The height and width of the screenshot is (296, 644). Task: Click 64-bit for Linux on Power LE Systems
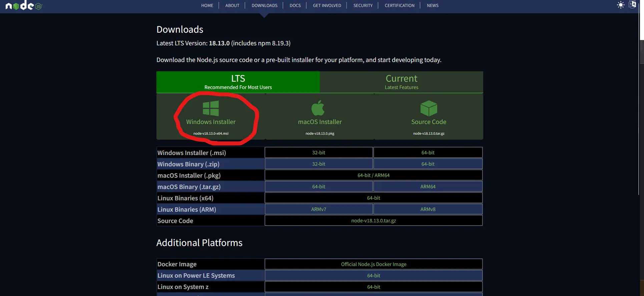pyautogui.click(x=374, y=275)
